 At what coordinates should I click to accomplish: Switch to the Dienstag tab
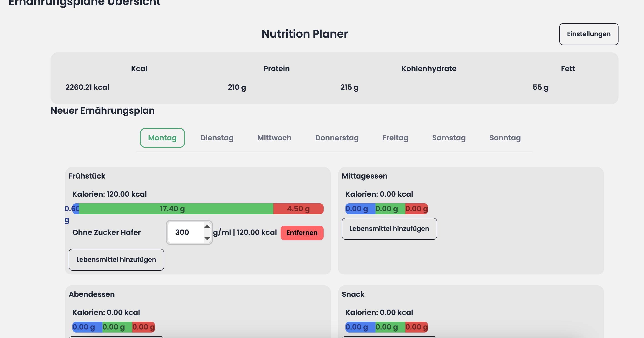[x=217, y=138]
